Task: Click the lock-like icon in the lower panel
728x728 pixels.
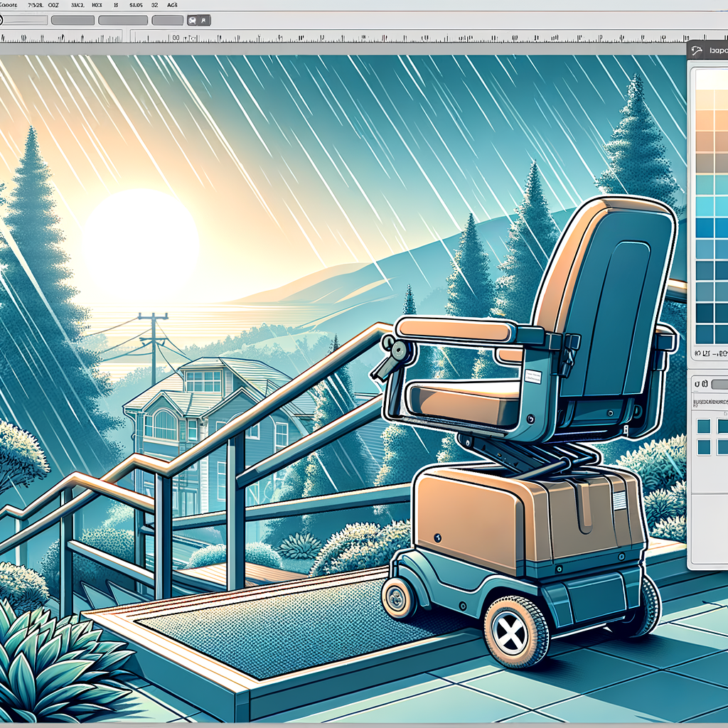Action: coord(705,383)
